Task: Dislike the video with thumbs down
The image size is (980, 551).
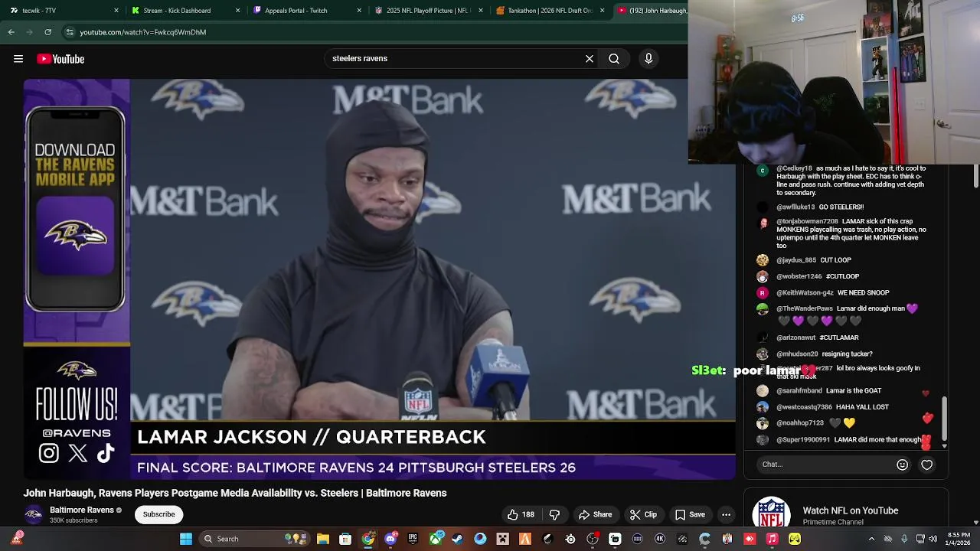Action: pos(554,514)
